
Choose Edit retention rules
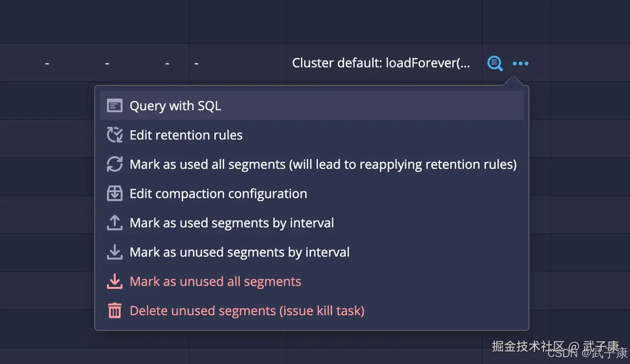(x=186, y=135)
